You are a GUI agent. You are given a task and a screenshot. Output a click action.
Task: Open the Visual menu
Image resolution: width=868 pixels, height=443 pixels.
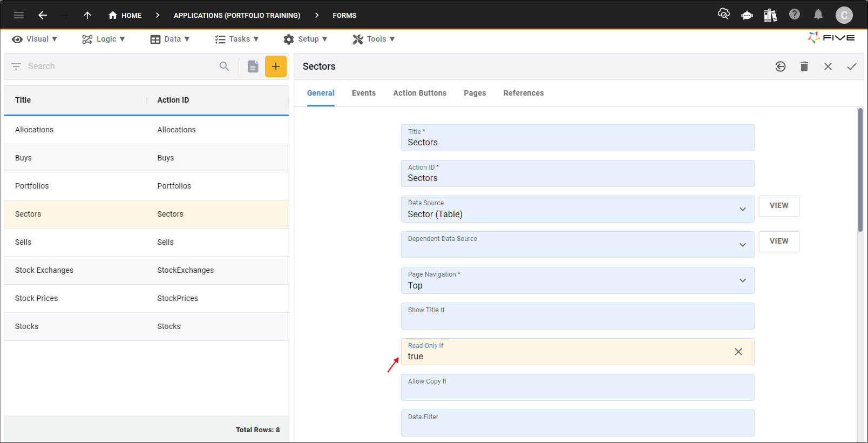click(35, 39)
